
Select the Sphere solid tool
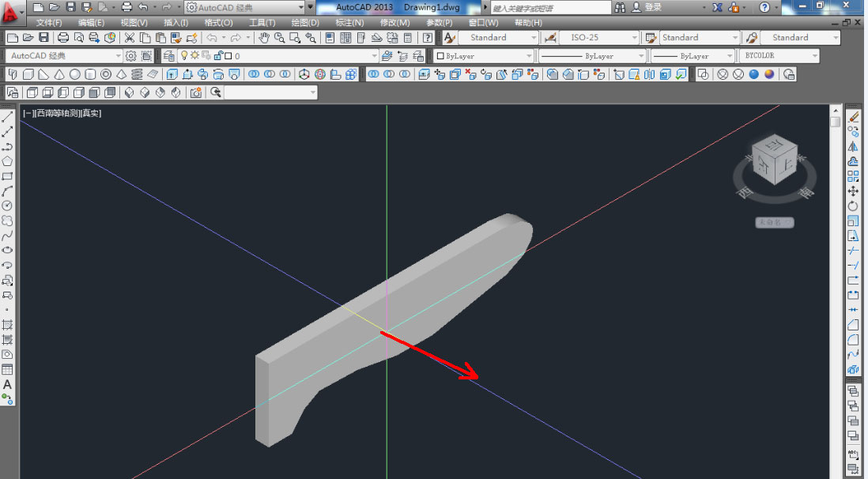(x=75, y=74)
